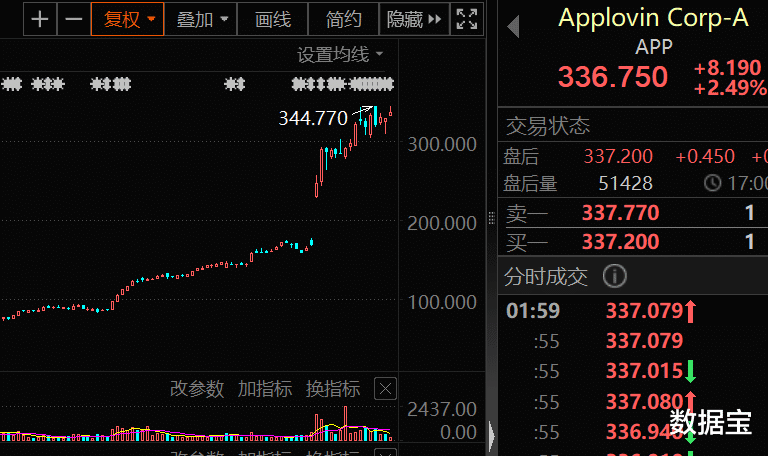This screenshot has height=456, width=768.
Task: Enter fullscreen chart mode
Action: 466,19
